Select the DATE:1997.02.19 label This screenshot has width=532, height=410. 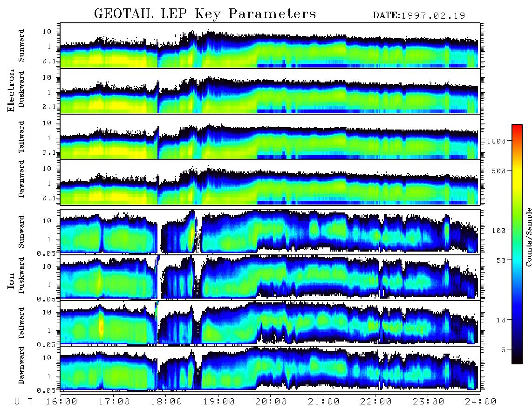[419, 15]
